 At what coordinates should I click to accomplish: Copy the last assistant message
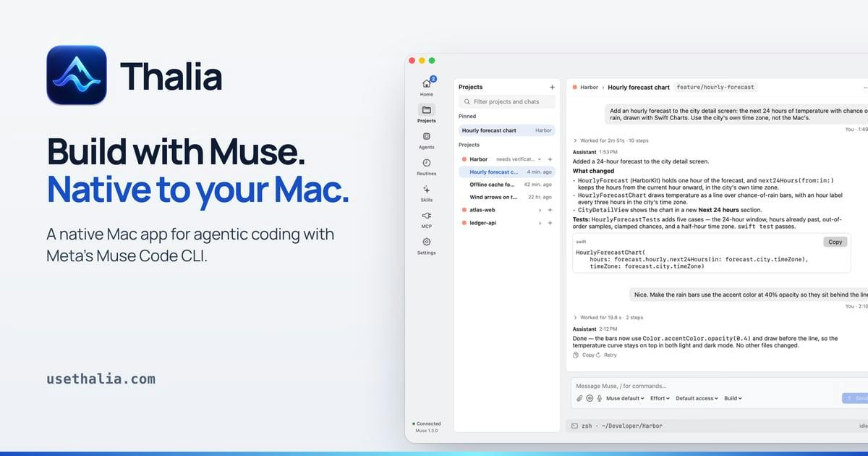click(x=584, y=355)
